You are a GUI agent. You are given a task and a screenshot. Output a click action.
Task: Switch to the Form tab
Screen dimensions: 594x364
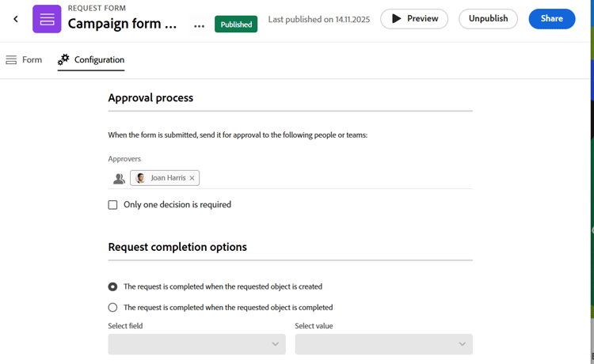(x=32, y=60)
